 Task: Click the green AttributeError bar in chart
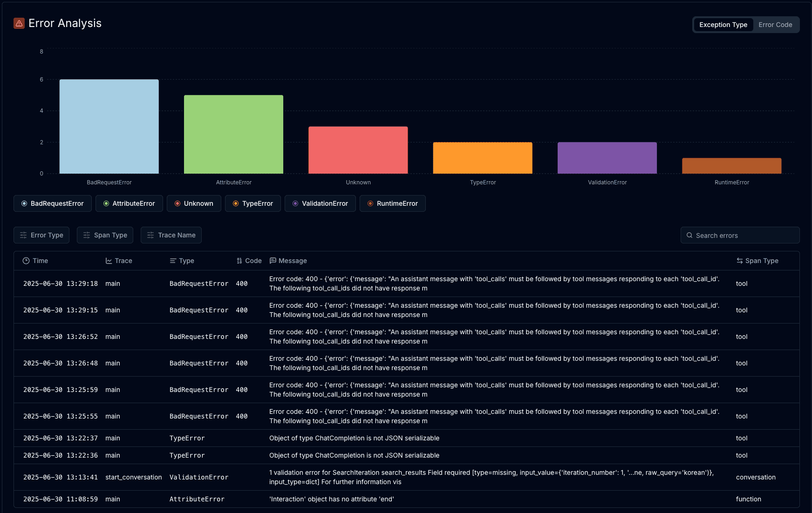tap(233, 135)
